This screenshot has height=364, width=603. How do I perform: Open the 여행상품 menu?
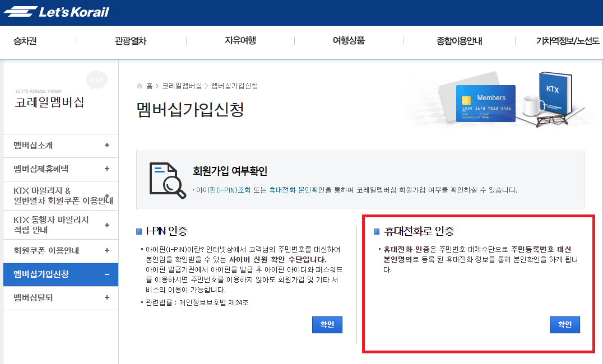click(x=349, y=40)
